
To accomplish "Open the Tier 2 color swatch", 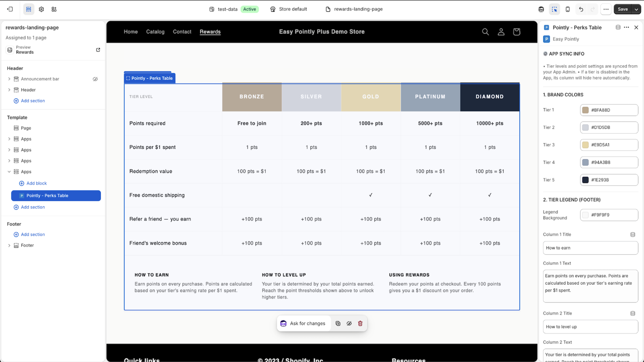I will point(585,128).
